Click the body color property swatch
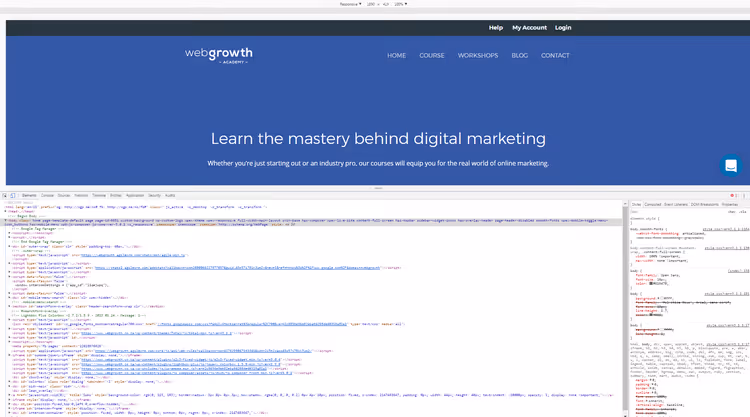 pyautogui.click(x=651, y=284)
